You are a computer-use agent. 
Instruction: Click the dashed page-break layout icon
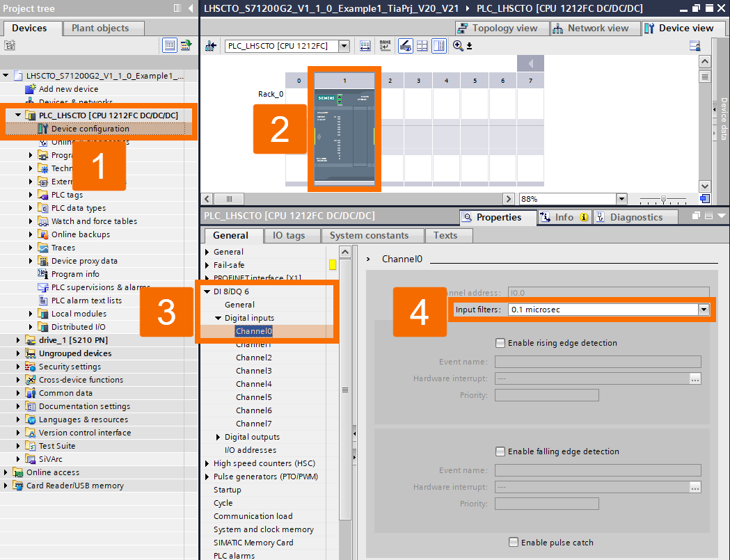422,46
